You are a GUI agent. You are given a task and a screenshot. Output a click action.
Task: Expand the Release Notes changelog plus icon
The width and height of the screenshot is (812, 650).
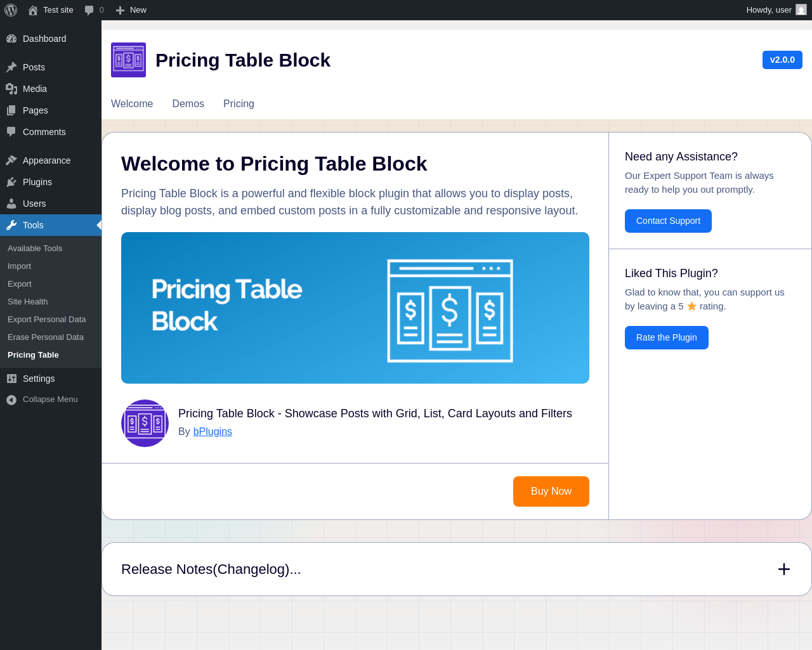784,569
